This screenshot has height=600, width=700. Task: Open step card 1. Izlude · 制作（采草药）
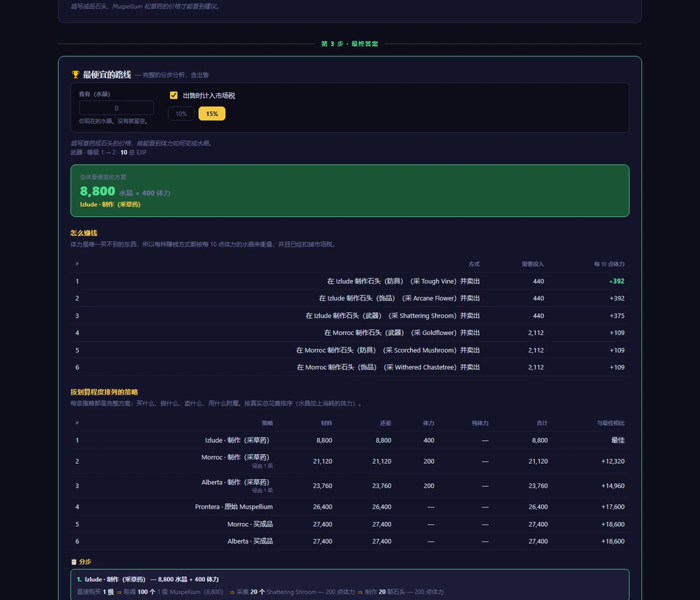(349, 585)
